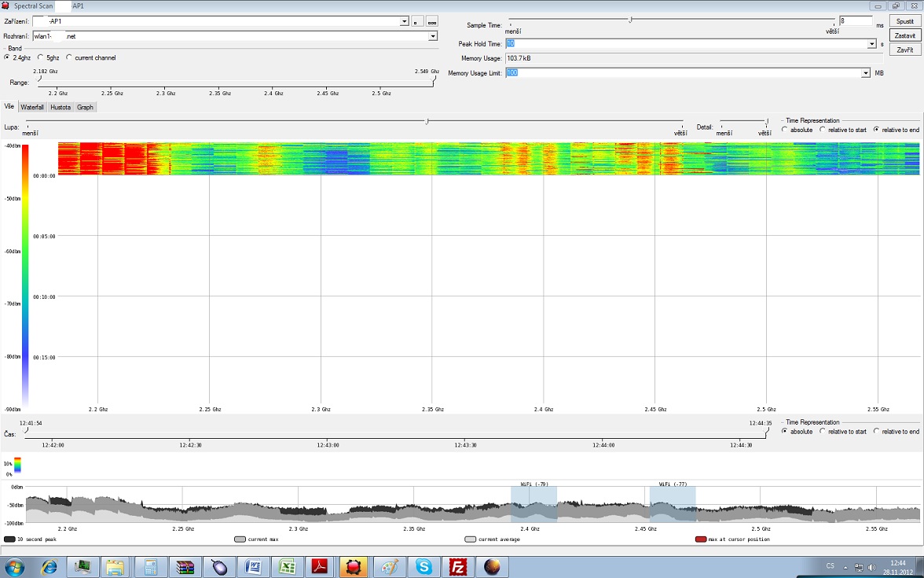
Task: Open the Windows Start menu orb
Action: pos(13,567)
